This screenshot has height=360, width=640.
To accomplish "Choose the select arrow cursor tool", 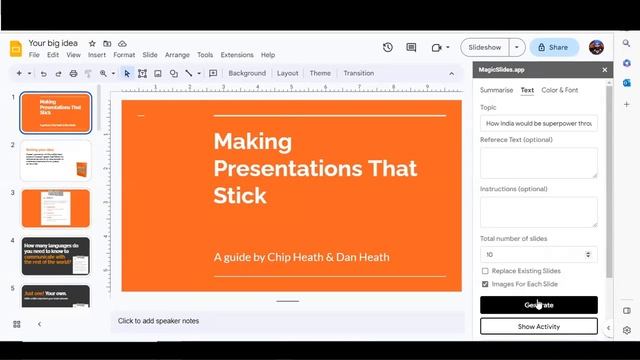I will 127,73.
